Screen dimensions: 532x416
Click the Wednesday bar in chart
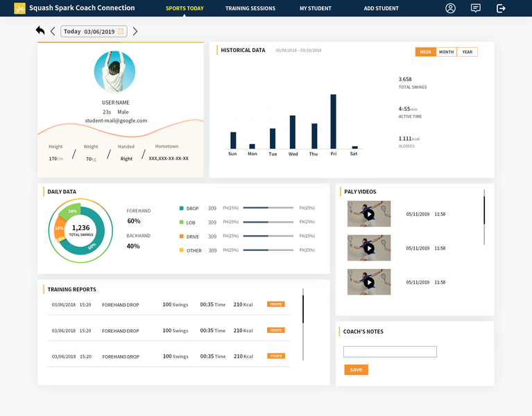[293, 132]
